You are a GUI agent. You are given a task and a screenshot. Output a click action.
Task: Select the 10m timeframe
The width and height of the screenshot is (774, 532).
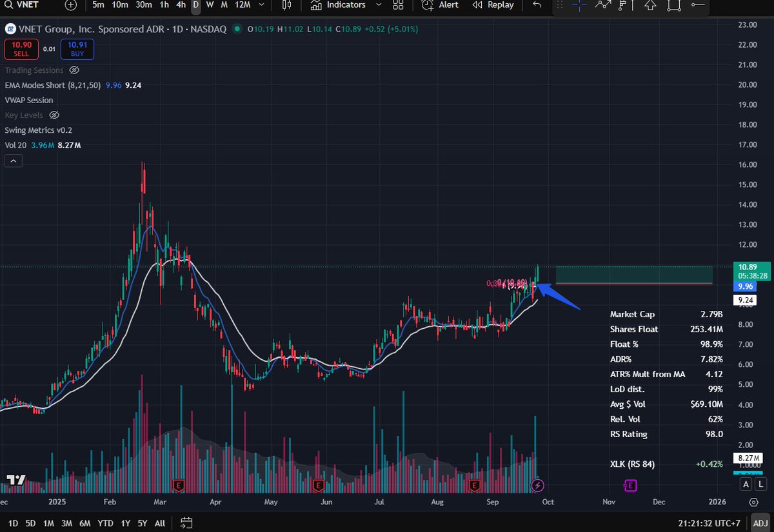point(119,5)
